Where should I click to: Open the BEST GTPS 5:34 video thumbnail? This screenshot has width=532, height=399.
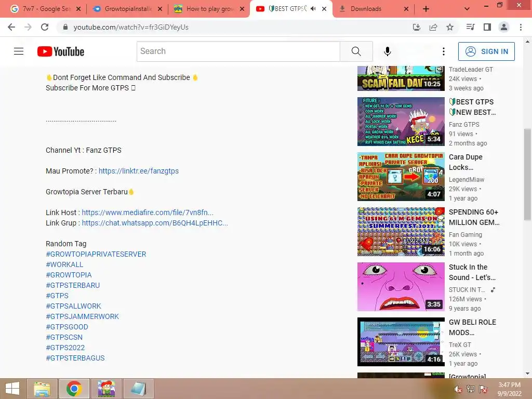pyautogui.click(x=401, y=122)
